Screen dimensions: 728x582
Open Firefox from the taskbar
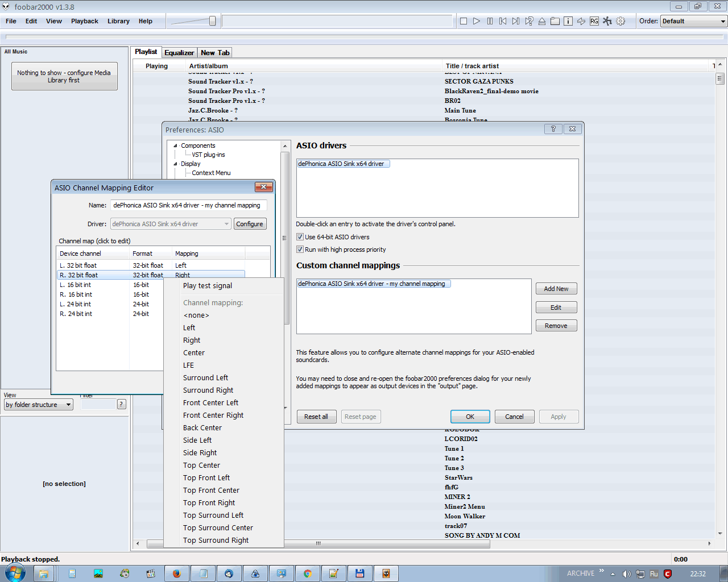(x=176, y=573)
